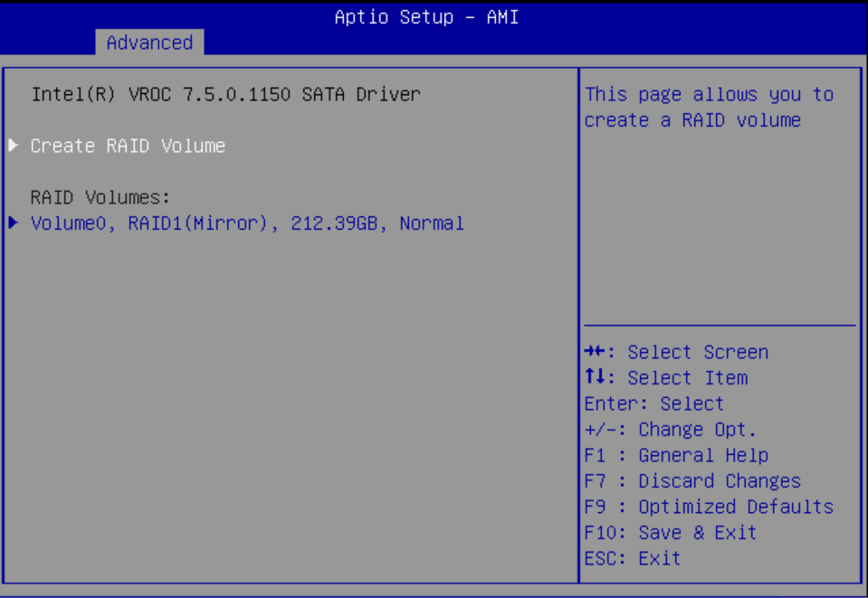Click the +/- Change Opt. indicator
Screen dimensions: 868x598
[x=670, y=429]
